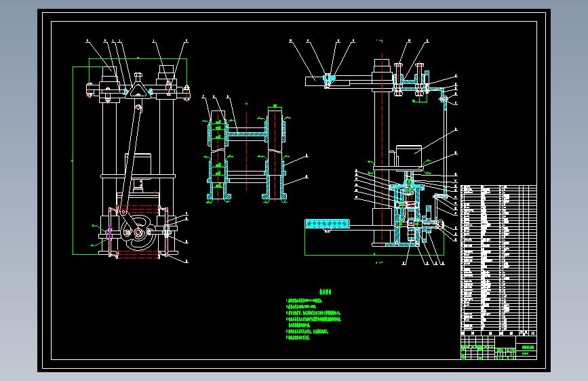Viewport: 588px width, 381px height.
Task: Click the cyan cross-hatched pedal block
Action: click(328, 224)
